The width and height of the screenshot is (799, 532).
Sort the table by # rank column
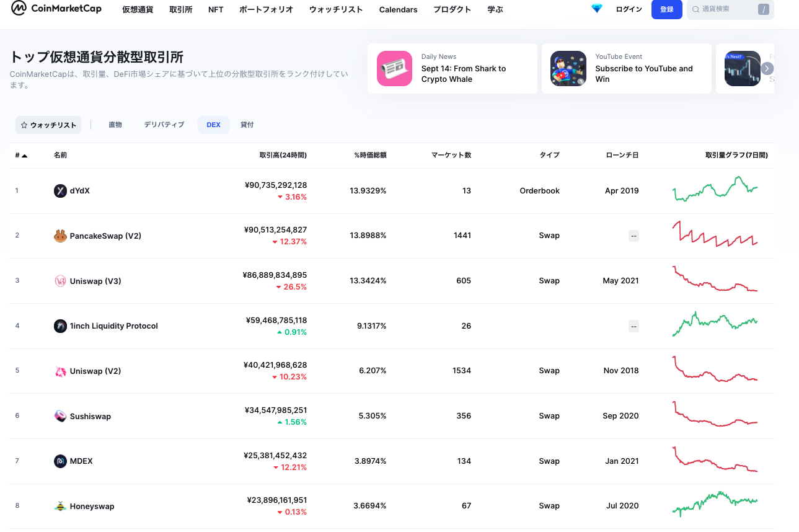(21, 156)
